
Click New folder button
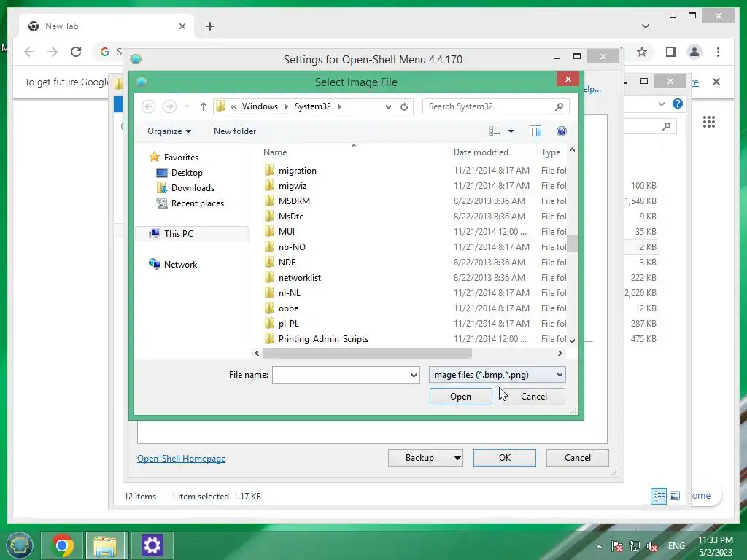point(234,131)
